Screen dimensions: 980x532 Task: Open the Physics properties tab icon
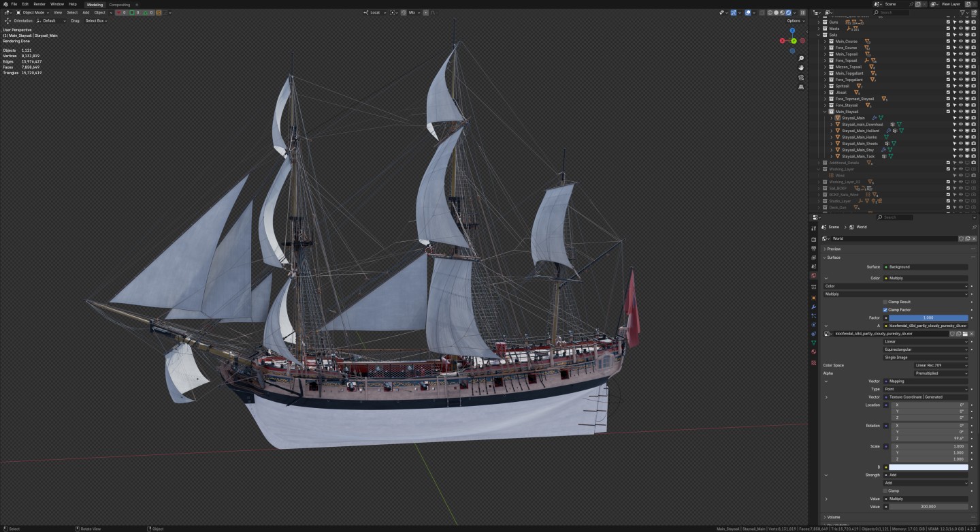tap(813, 325)
